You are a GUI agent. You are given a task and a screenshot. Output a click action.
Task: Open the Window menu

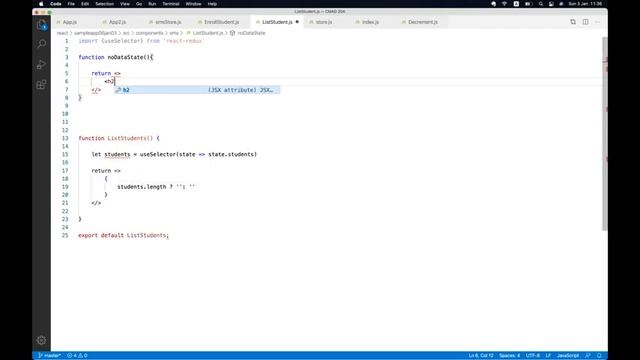193,4
